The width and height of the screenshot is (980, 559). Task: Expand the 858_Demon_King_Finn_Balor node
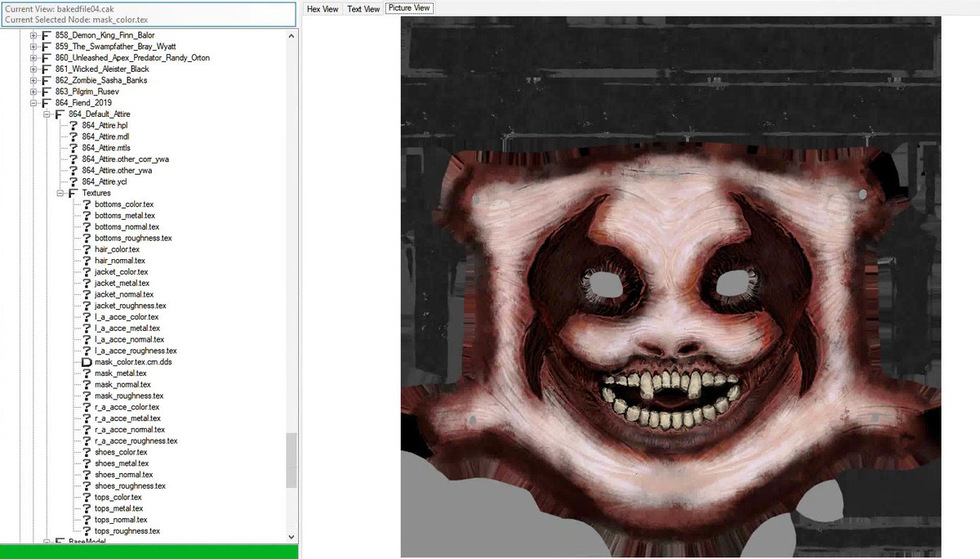point(33,35)
